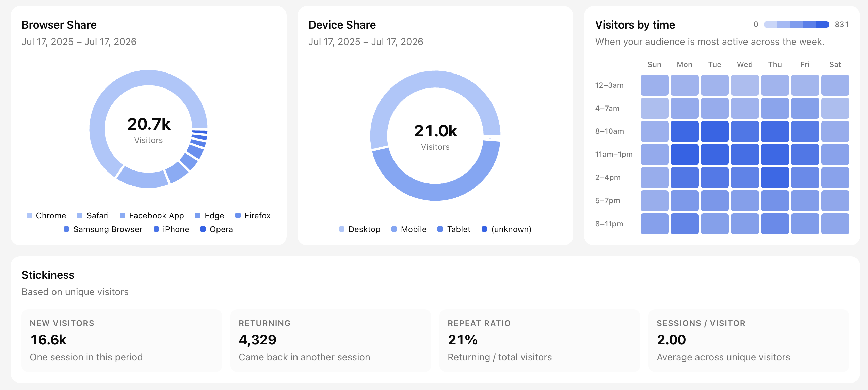Toggle Tablet in Device Share legend
This screenshot has width=868, height=390.
pyautogui.click(x=454, y=229)
